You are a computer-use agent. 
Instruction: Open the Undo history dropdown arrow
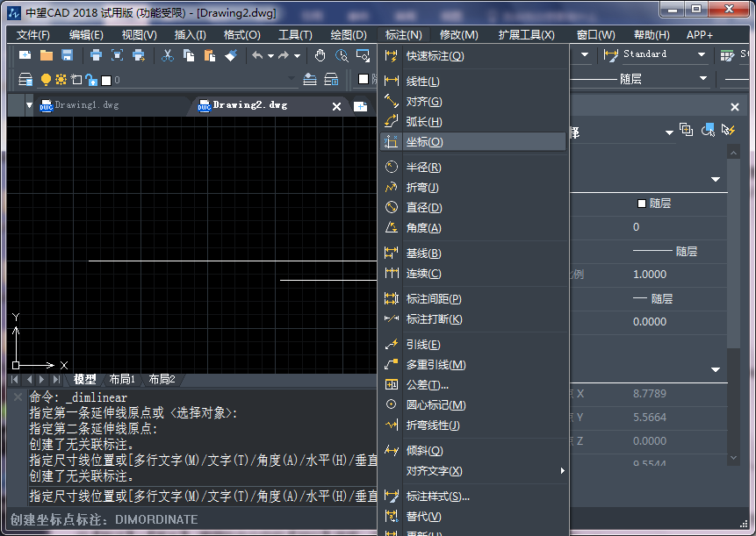pyautogui.click(x=270, y=54)
